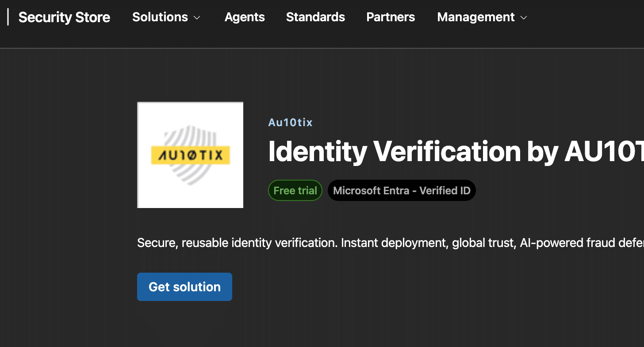Expand the Management dropdown
Image resolution: width=644 pixels, height=347 pixels.
pos(475,17)
